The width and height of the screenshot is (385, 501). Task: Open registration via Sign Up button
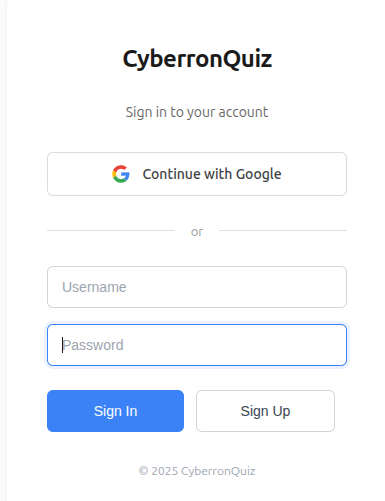pos(265,411)
